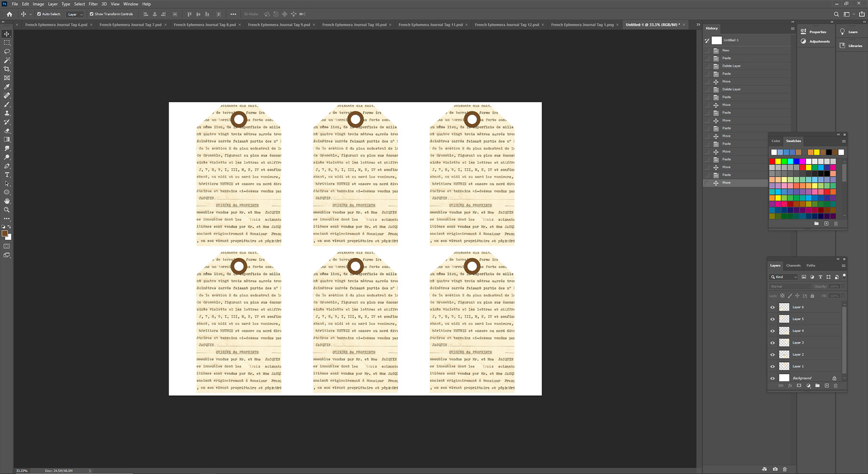Select the Eyedropper tool
868x474 pixels.
coord(7,87)
